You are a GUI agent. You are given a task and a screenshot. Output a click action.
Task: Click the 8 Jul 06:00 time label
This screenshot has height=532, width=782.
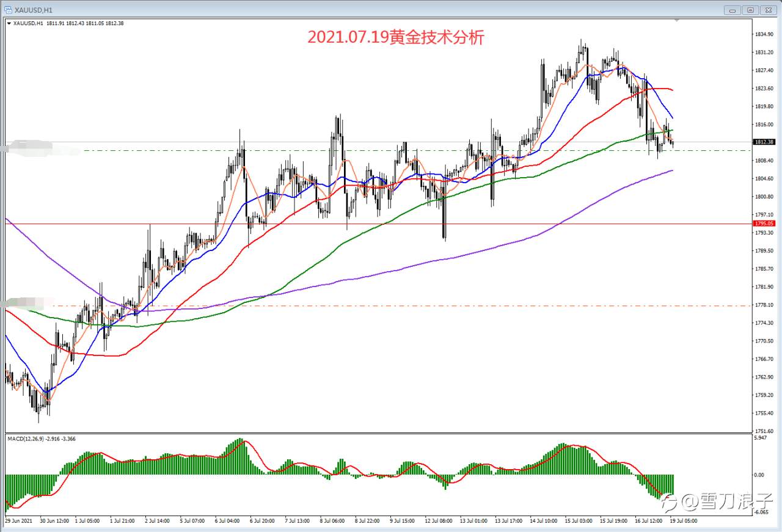[x=334, y=521]
